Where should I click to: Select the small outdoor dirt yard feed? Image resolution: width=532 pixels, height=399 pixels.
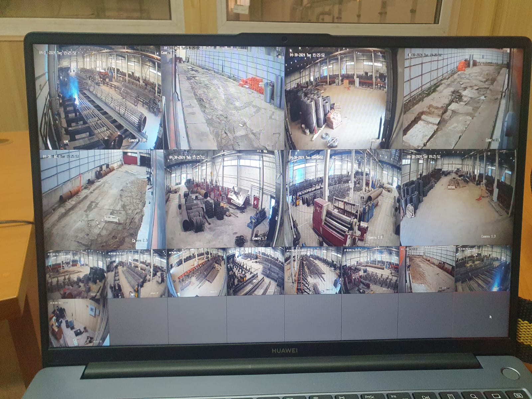coord(426,269)
